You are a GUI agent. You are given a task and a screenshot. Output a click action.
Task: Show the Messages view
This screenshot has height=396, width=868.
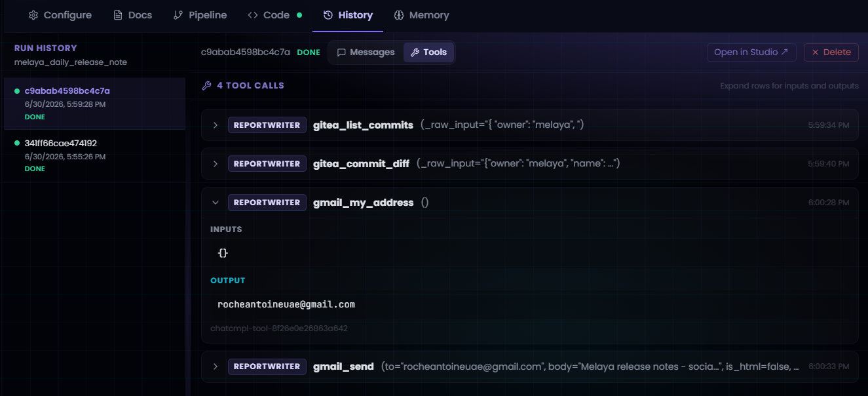pyautogui.click(x=366, y=52)
